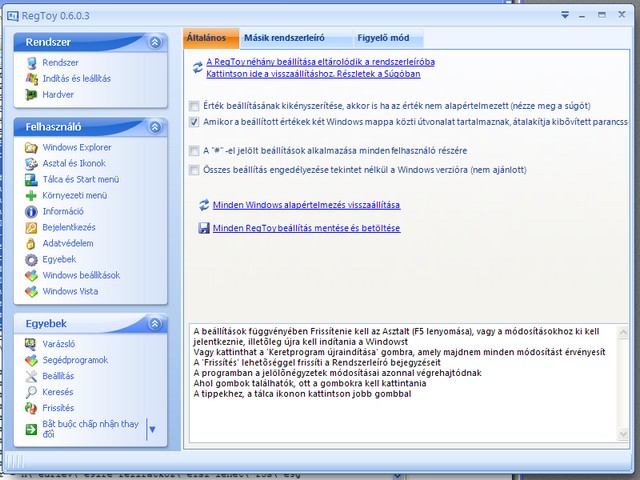Click the Indítás és leállítás Windows flag icon

coord(31,79)
